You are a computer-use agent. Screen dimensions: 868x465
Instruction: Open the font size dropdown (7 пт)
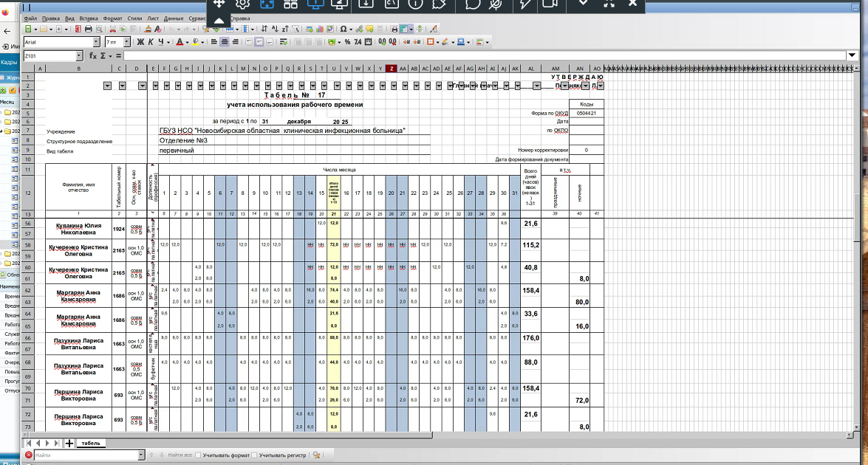(x=127, y=42)
